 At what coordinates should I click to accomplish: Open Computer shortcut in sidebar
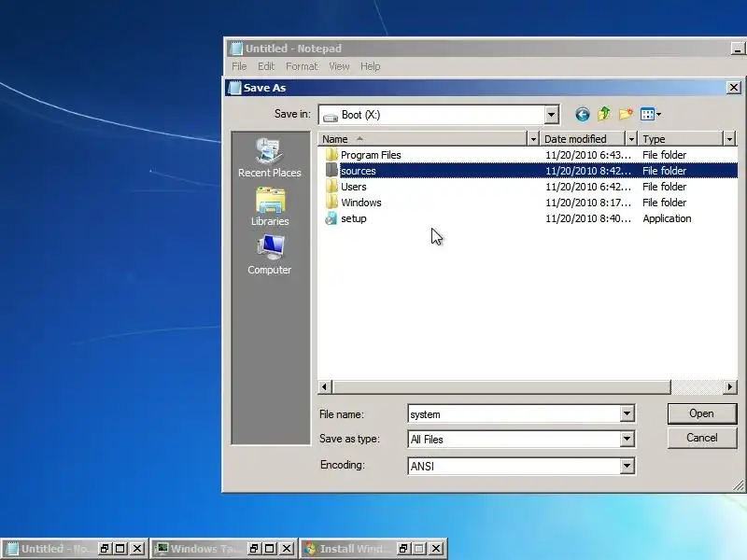270,255
